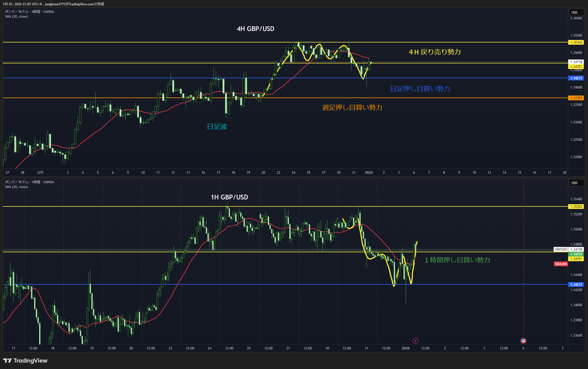Click the 1H chart symbol title ポンド/米ドル 1時間

click(29, 182)
